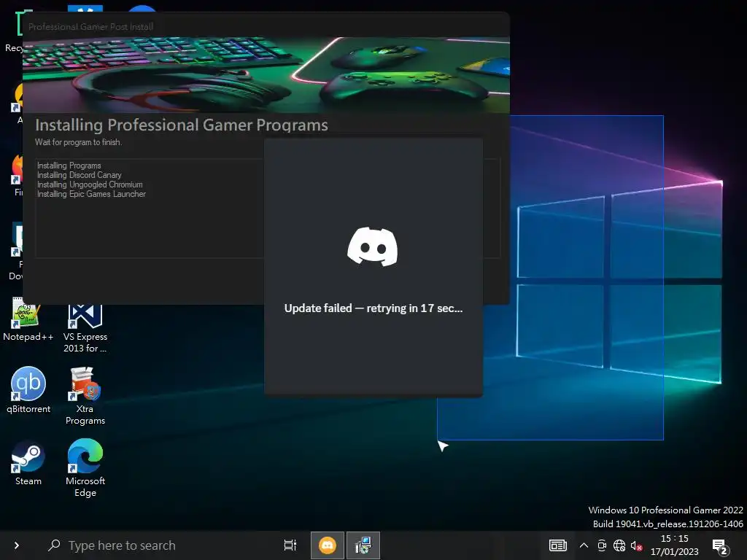This screenshot has height=560, width=747.
Task: Click the 'Installing Professional Gamer Programs' heading
Action: 182,125
